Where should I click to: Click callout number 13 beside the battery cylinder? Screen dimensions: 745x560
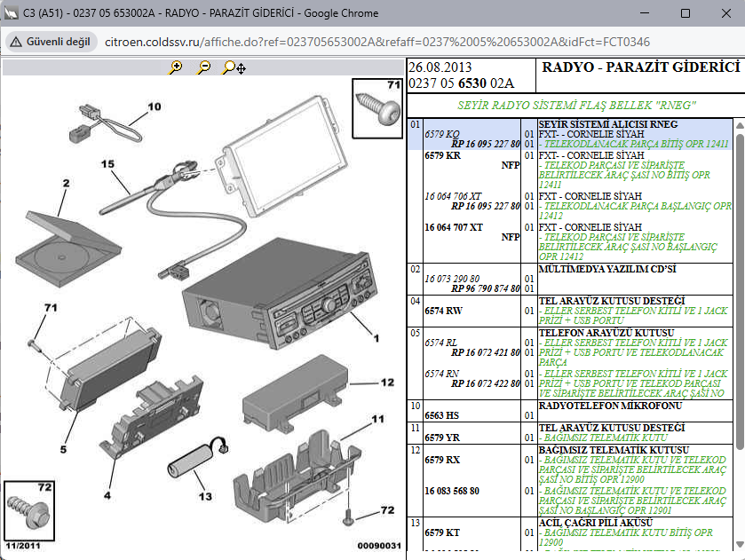point(205,497)
